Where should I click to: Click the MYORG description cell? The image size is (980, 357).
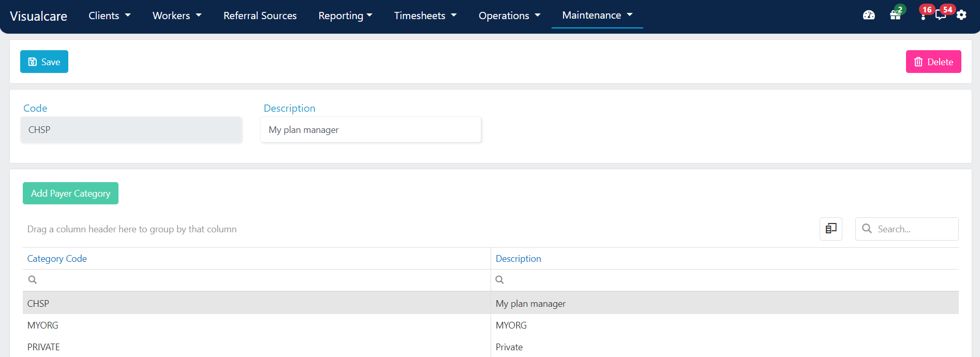725,325
